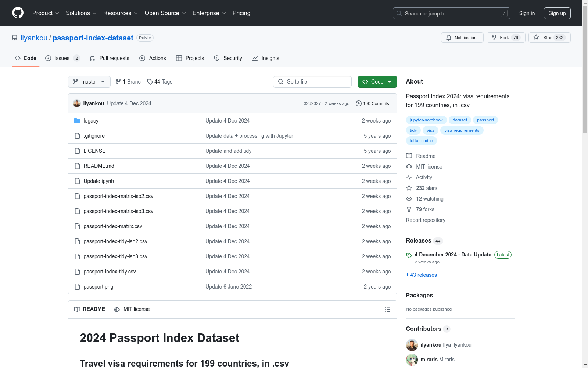
Task: Open the green Code dropdown button
Action: tap(377, 82)
